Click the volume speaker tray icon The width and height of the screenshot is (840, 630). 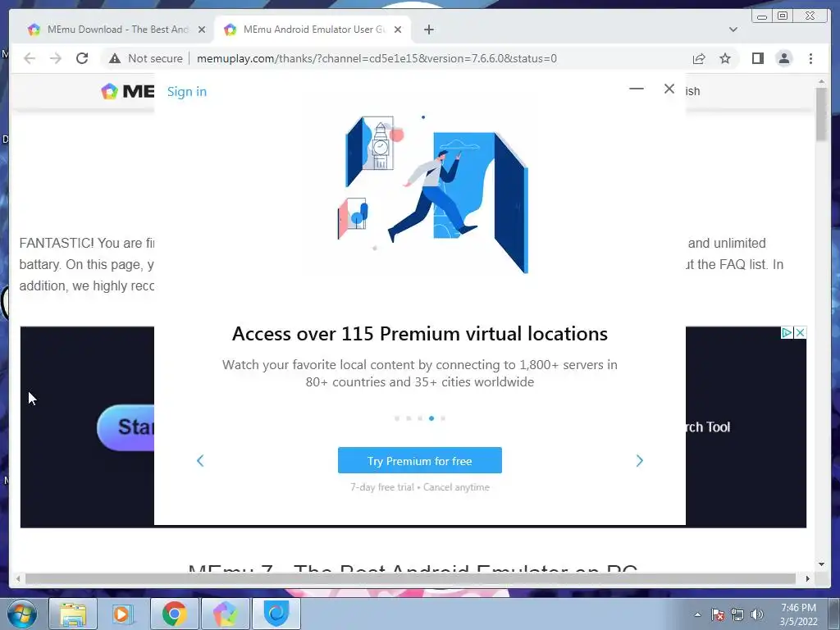tap(756, 614)
